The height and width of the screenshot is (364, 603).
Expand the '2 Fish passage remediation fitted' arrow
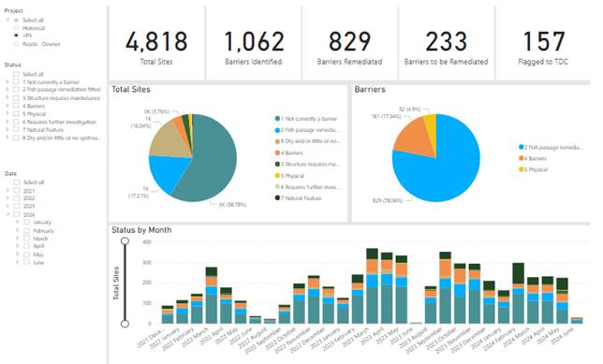pos(7,89)
